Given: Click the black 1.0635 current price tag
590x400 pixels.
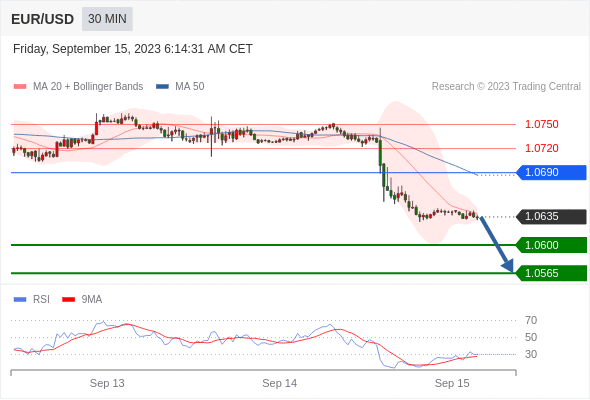Looking at the screenshot, I should pos(551,217).
